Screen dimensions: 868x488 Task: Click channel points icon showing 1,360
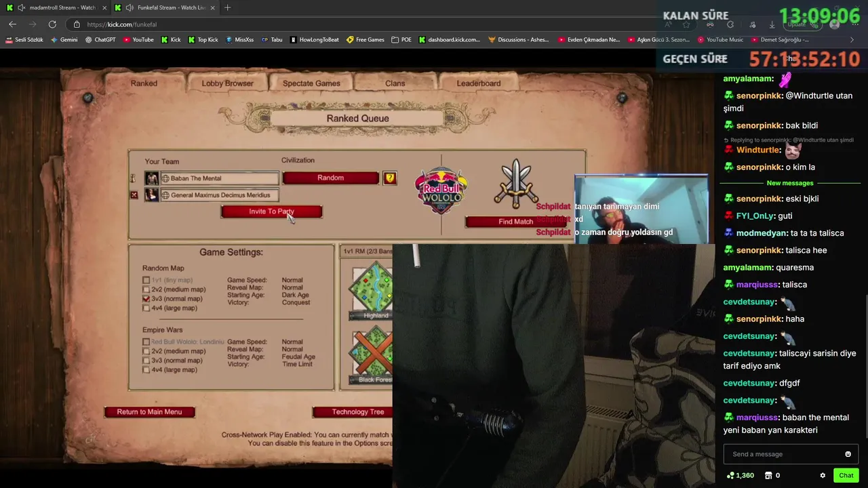730,475
